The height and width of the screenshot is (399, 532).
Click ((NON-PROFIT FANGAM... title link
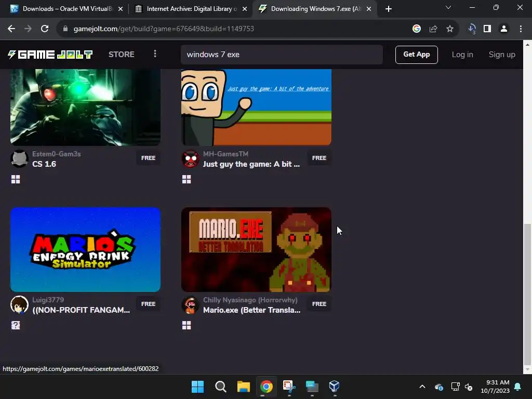(x=81, y=310)
